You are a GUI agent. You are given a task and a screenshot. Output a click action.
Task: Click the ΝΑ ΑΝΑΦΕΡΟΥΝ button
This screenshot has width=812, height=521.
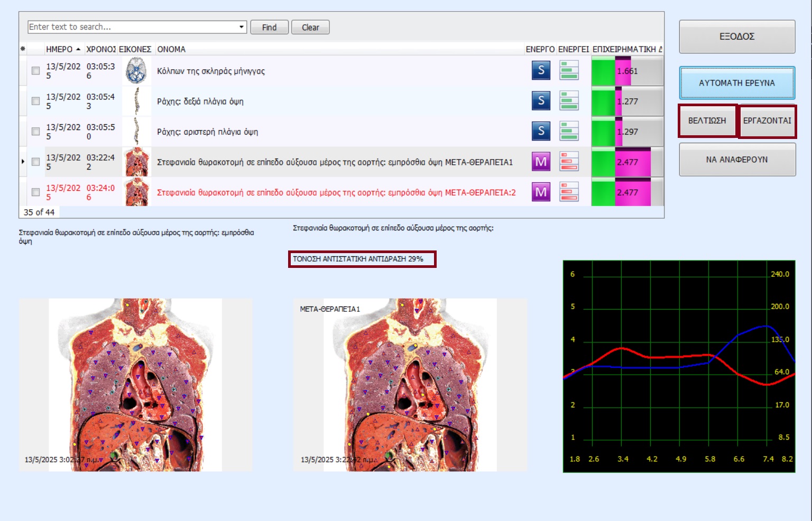(737, 160)
